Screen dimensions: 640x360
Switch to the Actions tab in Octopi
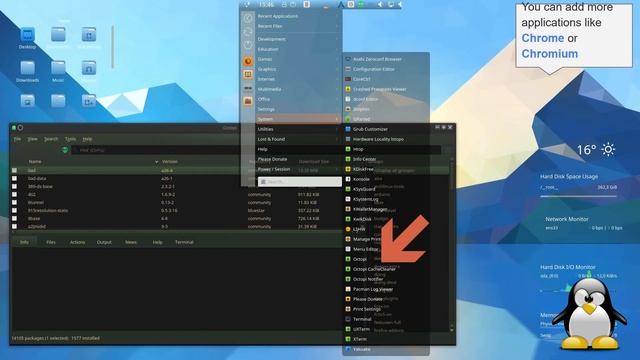[77, 242]
